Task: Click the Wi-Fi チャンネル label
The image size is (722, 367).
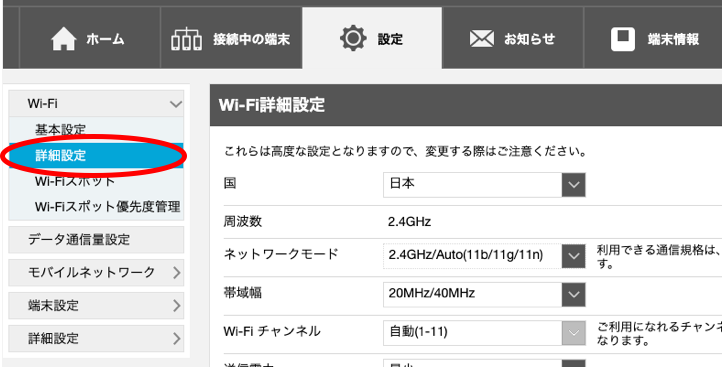Action: [272, 331]
